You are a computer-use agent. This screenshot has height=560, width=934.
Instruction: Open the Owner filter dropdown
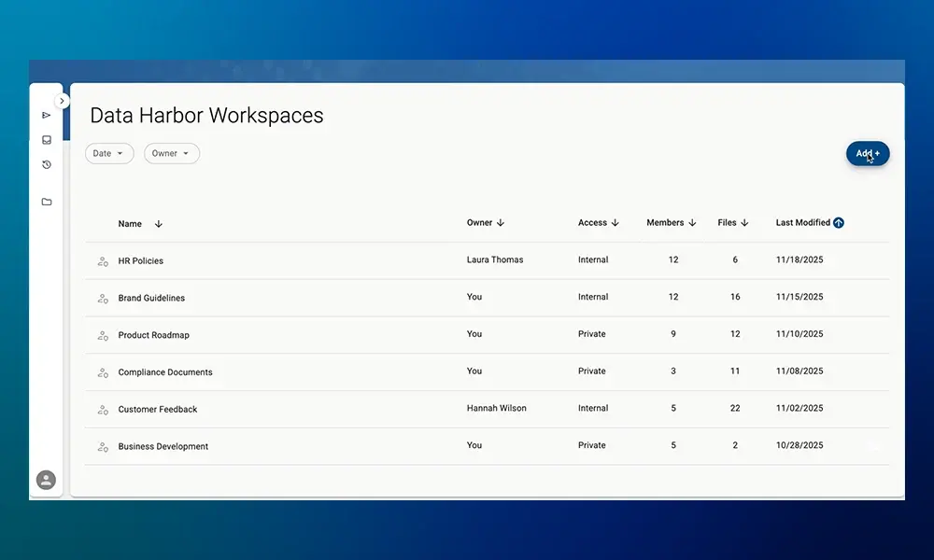[172, 154]
